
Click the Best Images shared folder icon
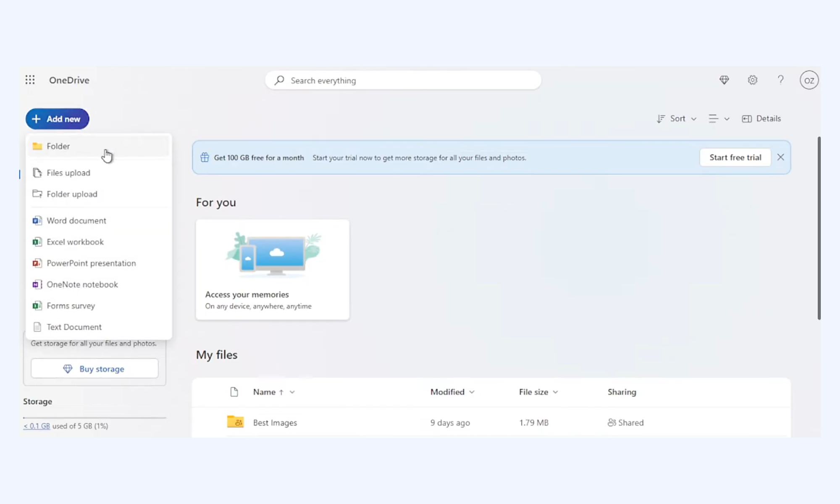[x=235, y=422]
